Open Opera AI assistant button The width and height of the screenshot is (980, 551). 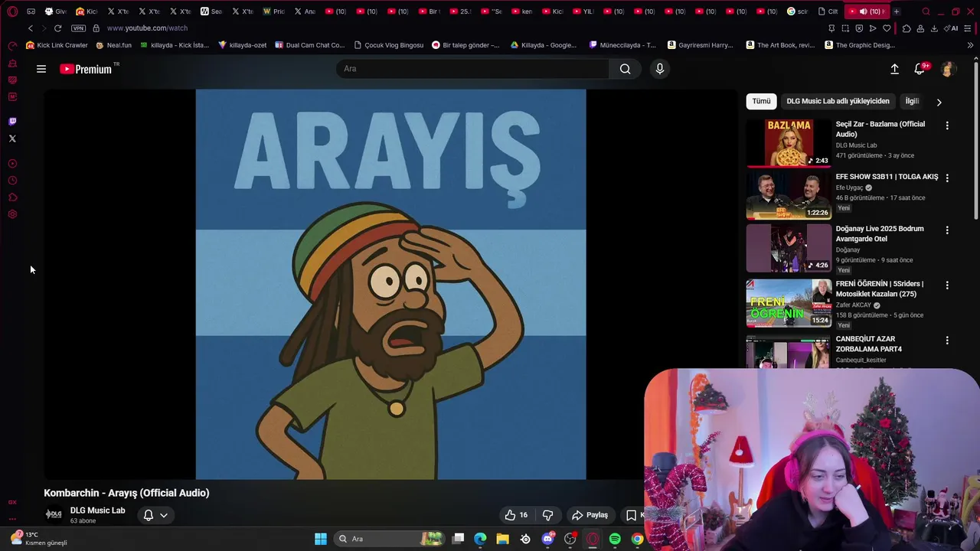(x=952, y=28)
